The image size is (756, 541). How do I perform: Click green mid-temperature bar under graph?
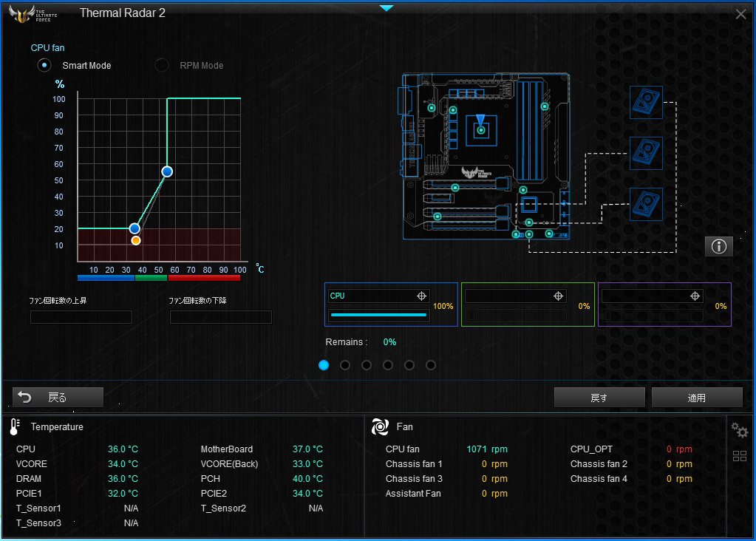pyautogui.click(x=151, y=278)
